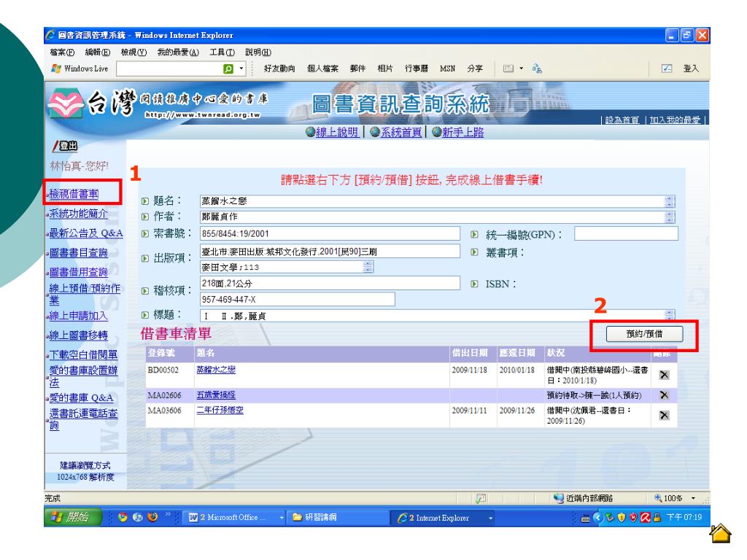Open the 檢視(V) menu
This screenshot has width=747, height=560.
coord(133,52)
